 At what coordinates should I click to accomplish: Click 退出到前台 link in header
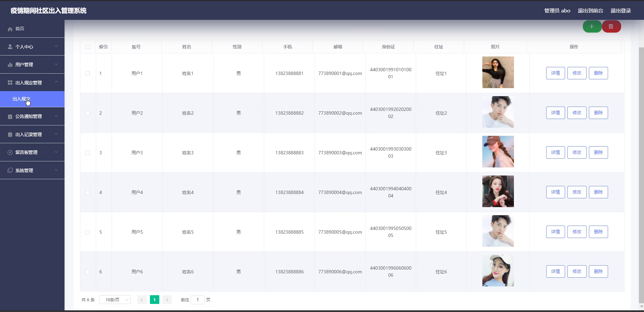(x=590, y=11)
